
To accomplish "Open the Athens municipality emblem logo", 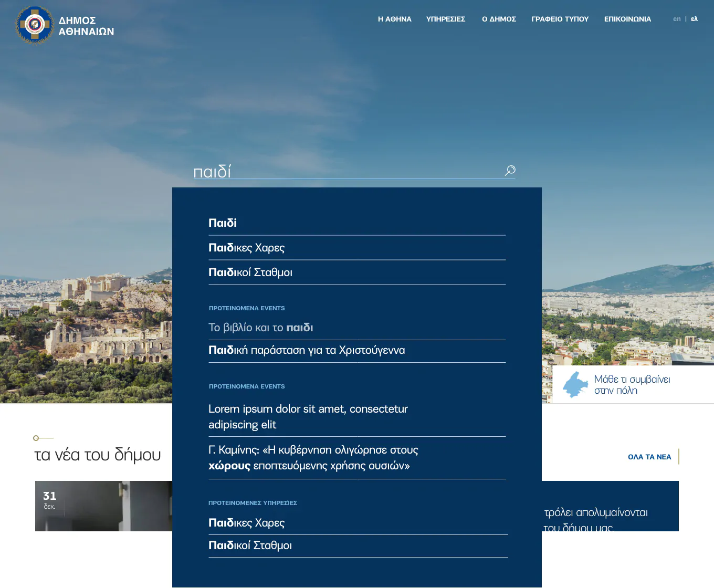I will tap(35, 25).
